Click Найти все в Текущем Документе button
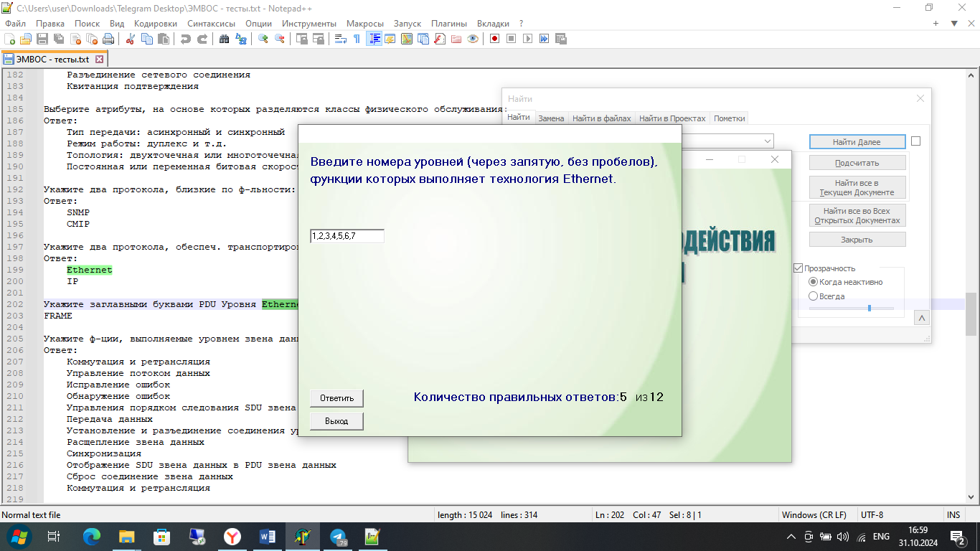Screen dimensions: 980x551 coord(857,187)
